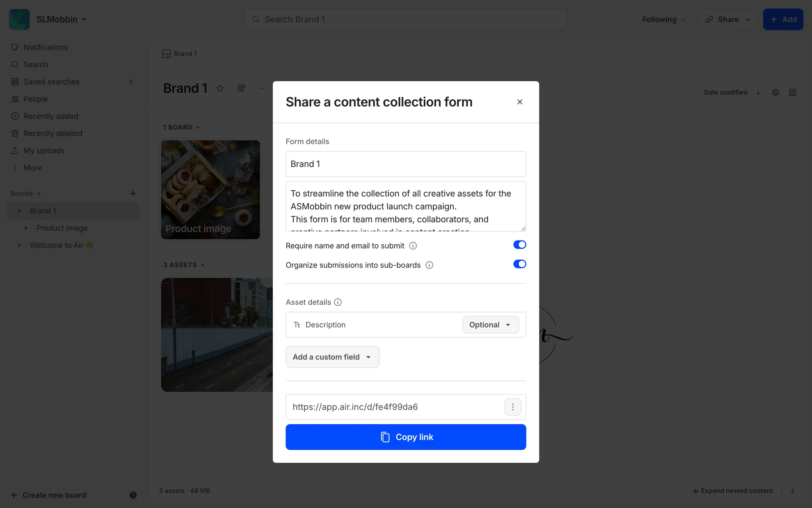The image size is (812, 508).
Task: Click the add board plus icon
Action: 133,193
